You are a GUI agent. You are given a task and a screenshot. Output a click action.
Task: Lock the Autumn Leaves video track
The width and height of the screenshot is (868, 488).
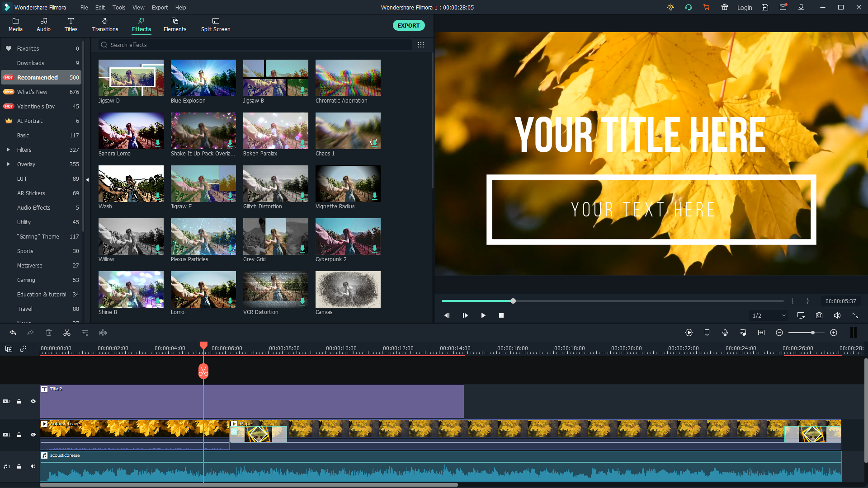[19, 435]
